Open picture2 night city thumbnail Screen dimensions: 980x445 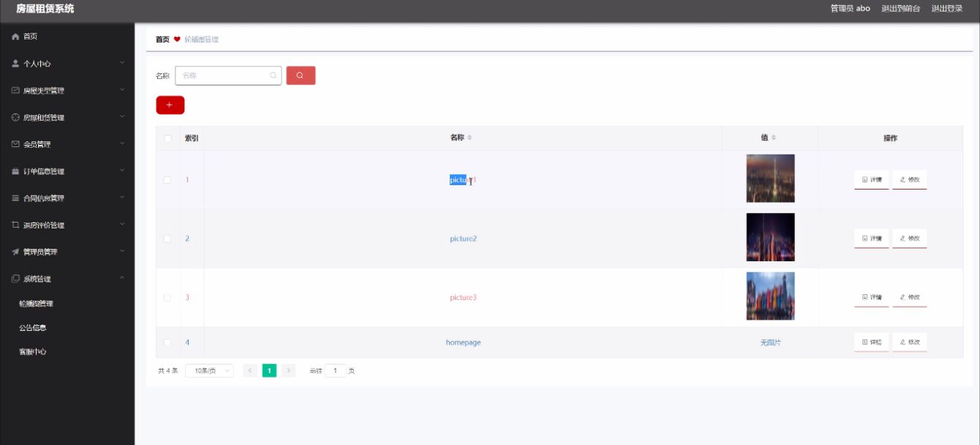(x=770, y=237)
